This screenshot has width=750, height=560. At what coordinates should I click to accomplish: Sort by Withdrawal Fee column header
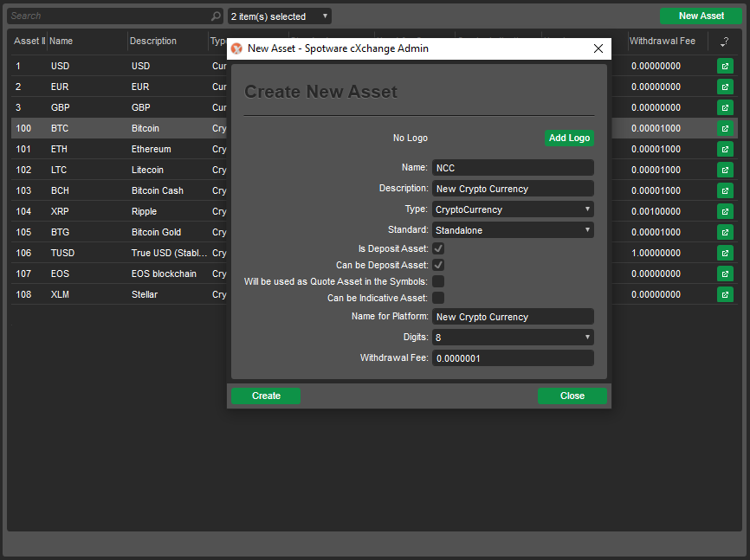point(663,42)
